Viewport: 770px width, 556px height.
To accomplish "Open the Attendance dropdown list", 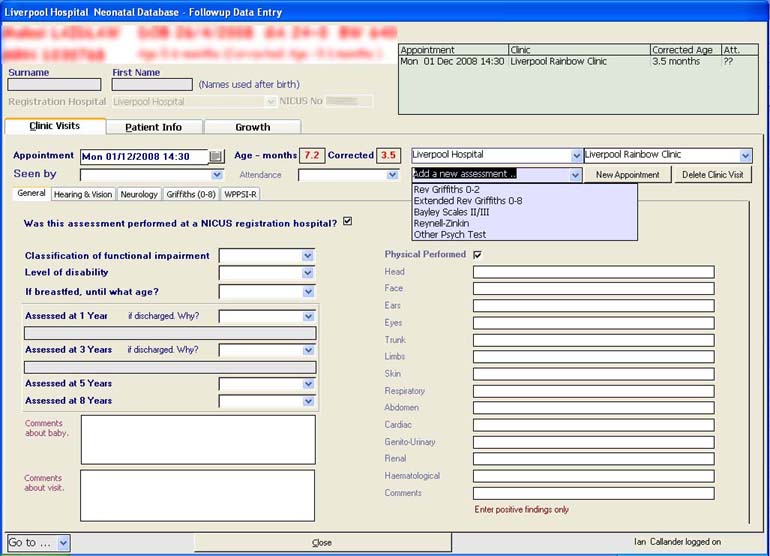I will coord(392,175).
